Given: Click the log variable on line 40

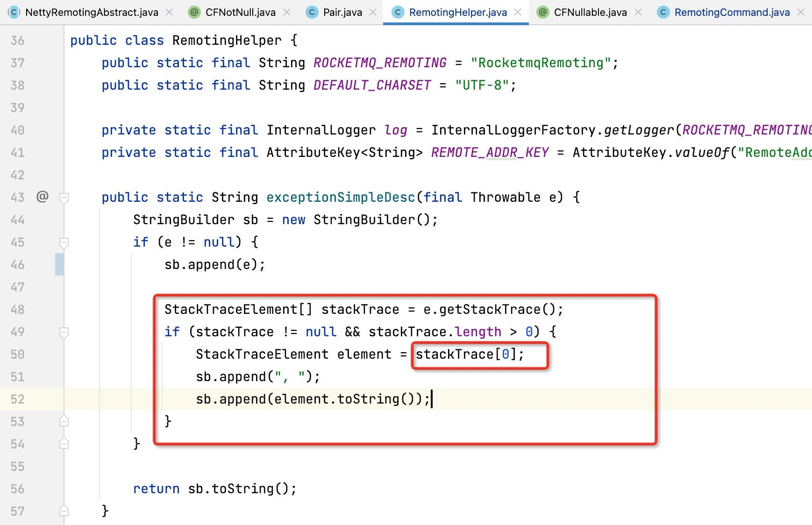Looking at the screenshot, I should (x=396, y=130).
